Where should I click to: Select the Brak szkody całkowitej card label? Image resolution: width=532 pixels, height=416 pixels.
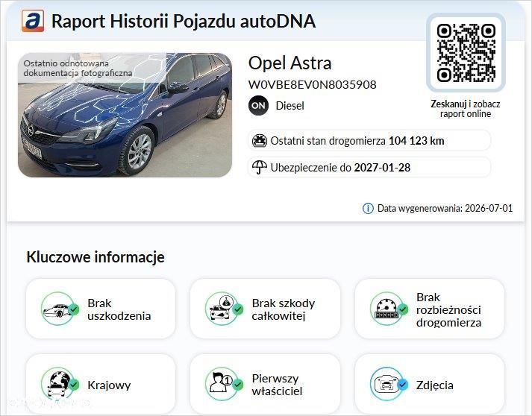tap(284, 309)
